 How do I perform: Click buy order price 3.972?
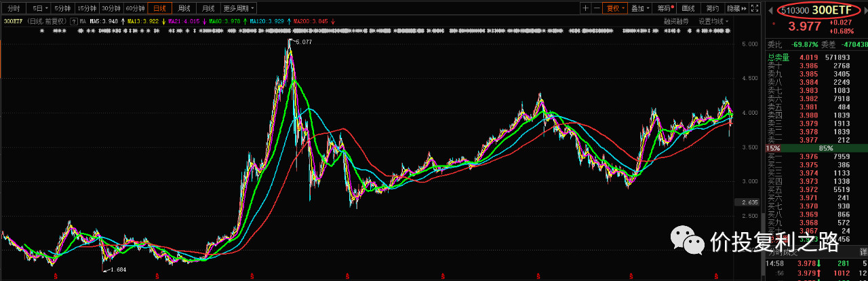click(x=808, y=189)
